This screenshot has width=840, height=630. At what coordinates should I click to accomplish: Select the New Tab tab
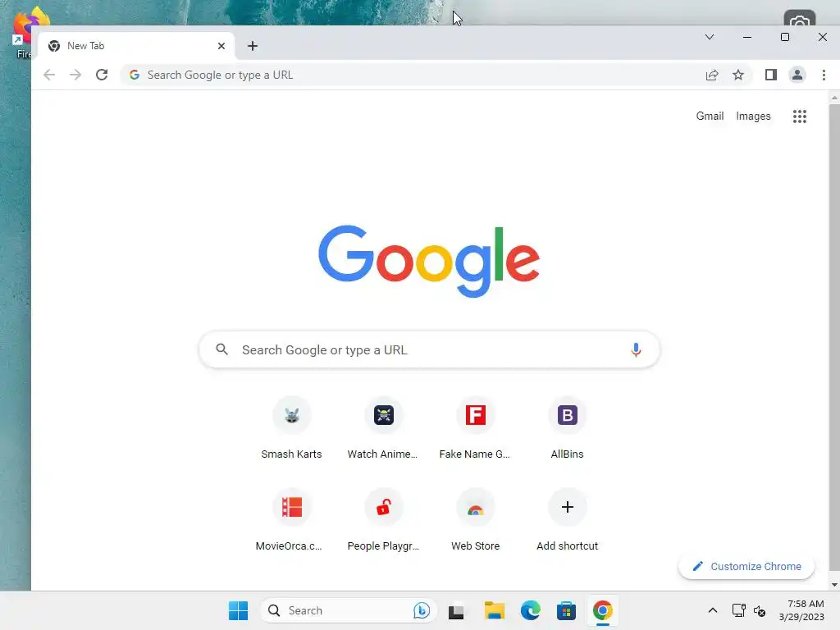coord(136,46)
